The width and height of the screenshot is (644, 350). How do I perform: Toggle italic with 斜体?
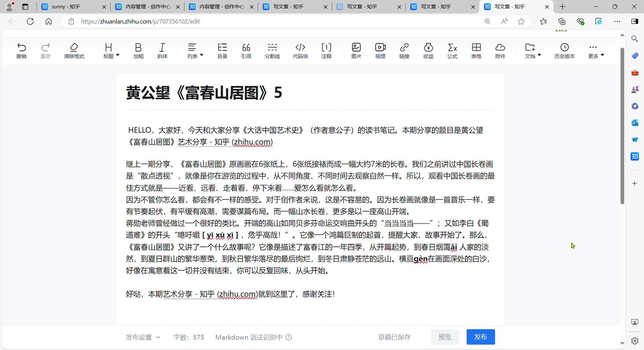point(162,51)
